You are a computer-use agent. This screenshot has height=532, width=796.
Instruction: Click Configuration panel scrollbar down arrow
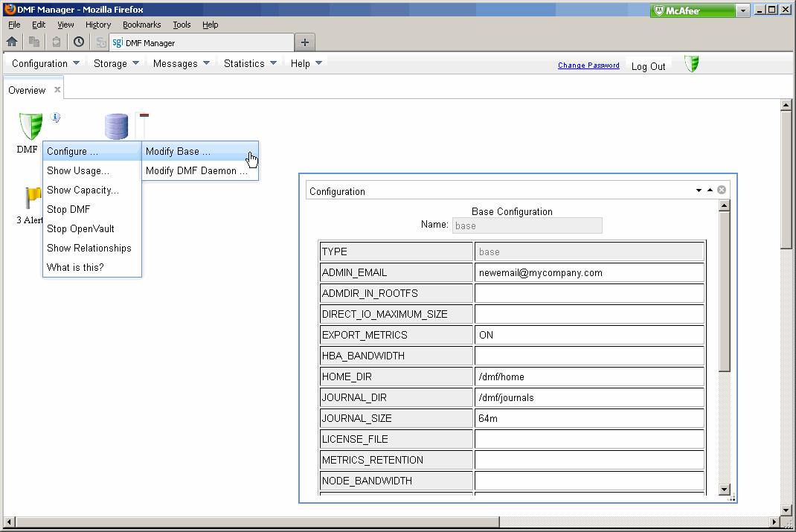(725, 490)
